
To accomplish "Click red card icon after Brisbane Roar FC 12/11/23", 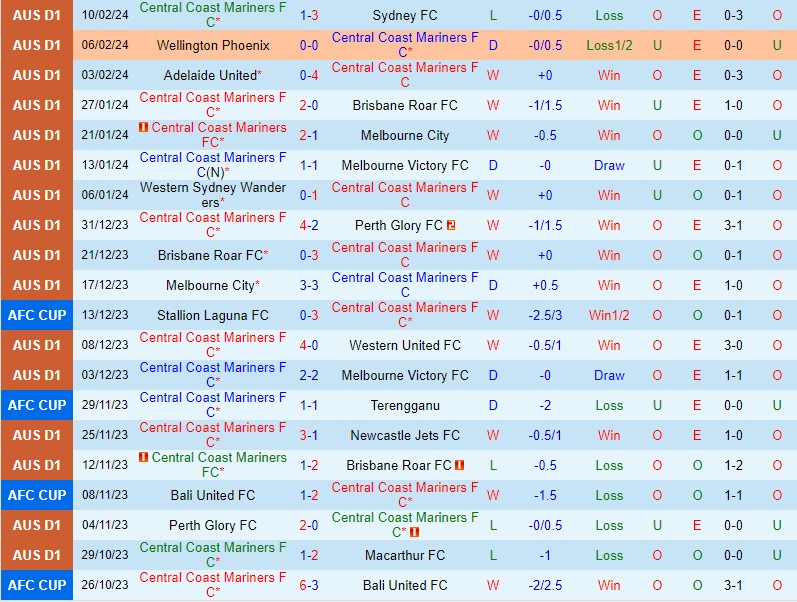I will (x=459, y=465).
